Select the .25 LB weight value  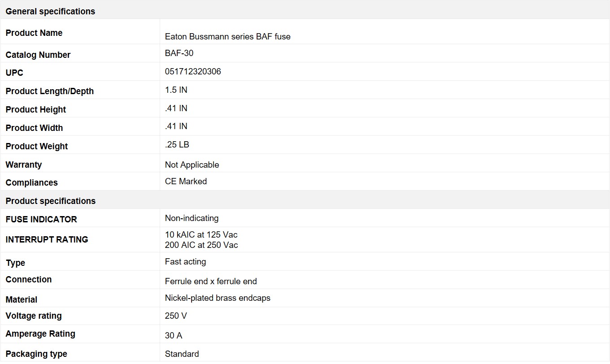[x=177, y=145]
